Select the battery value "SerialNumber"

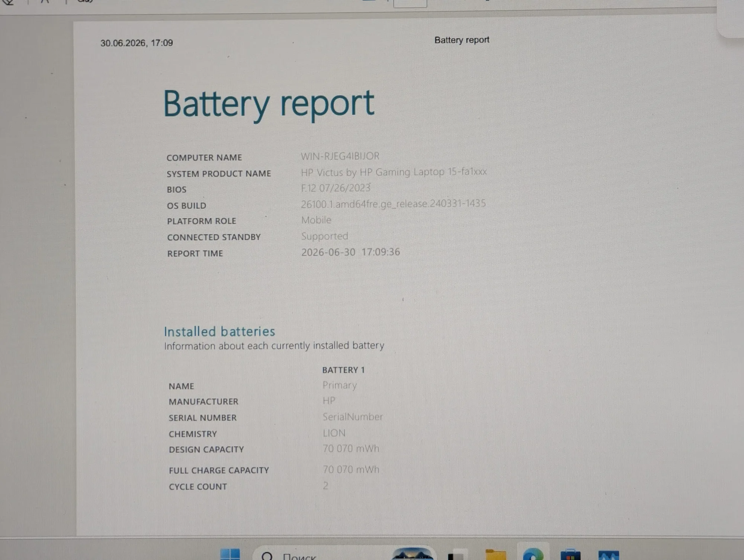click(353, 417)
